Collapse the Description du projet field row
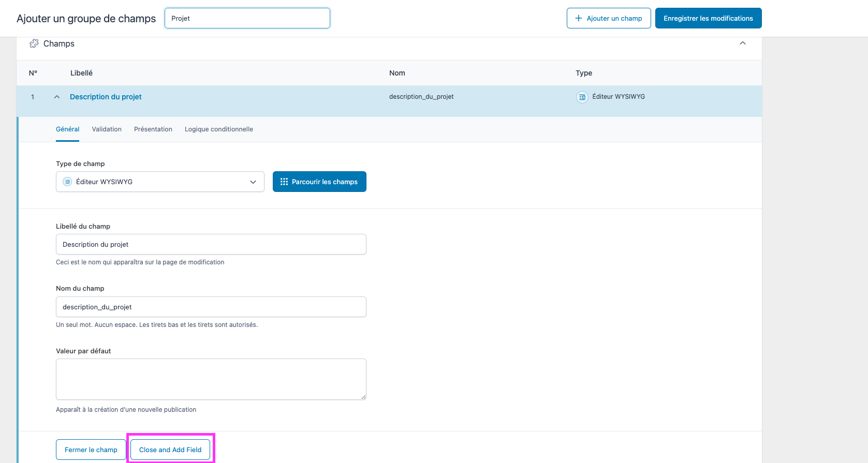The image size is (868, 463). click(x=57, y=97)
